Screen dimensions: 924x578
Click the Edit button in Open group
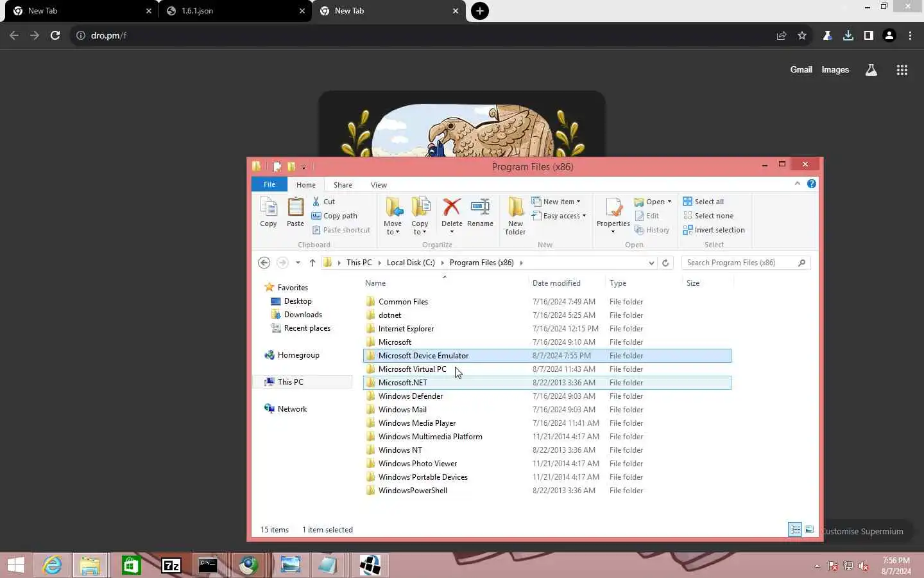coord(647,216)
